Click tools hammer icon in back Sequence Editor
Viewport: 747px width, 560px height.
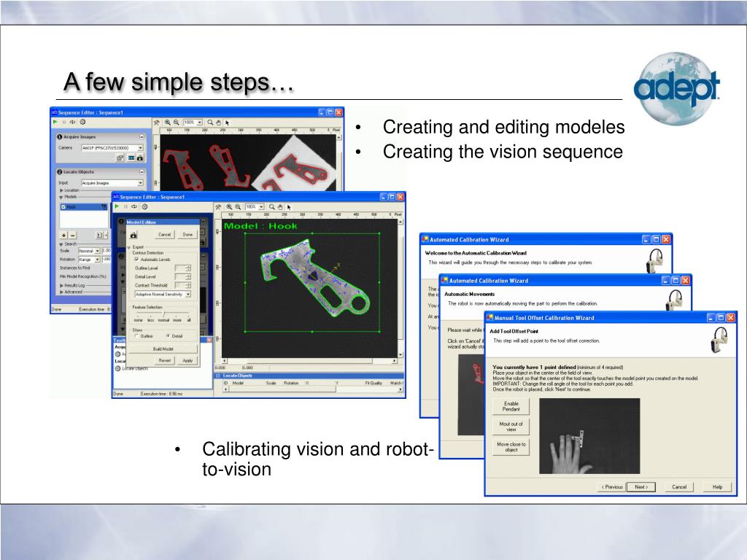point(156,122)
